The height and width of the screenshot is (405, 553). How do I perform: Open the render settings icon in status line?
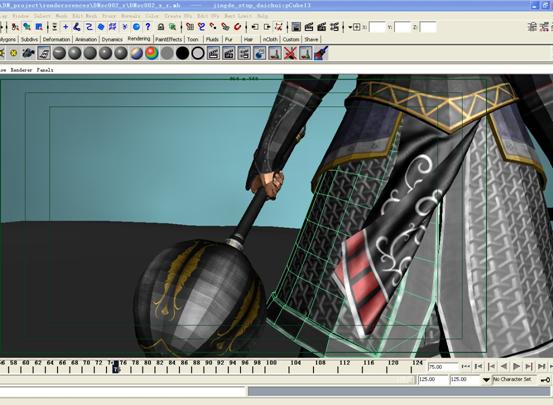click(x=334, y=27)
